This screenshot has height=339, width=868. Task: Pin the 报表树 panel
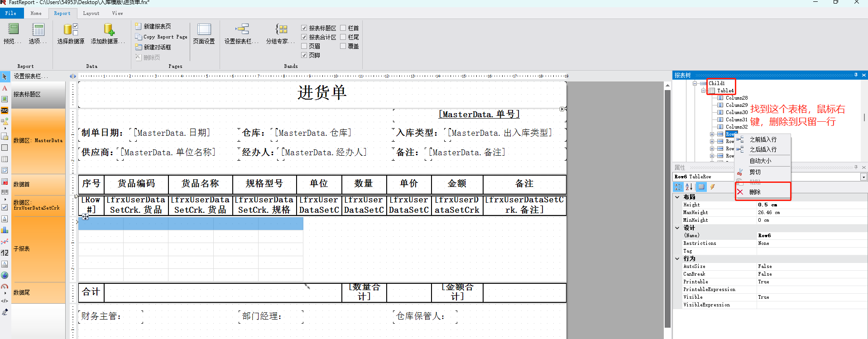point(856,75)
